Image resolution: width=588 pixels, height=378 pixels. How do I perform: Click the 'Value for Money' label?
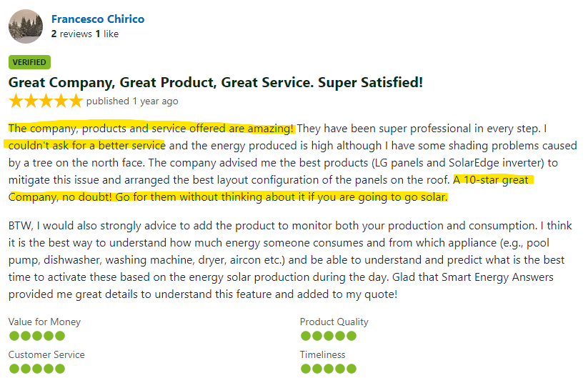[44, 322]
